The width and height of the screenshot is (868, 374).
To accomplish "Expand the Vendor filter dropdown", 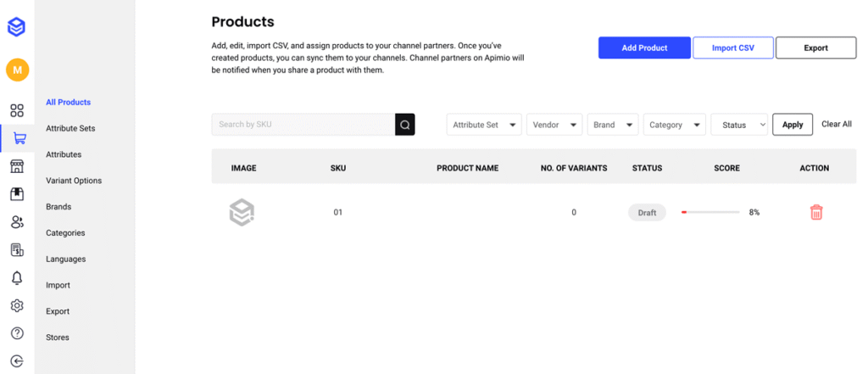I will (554, 125).
